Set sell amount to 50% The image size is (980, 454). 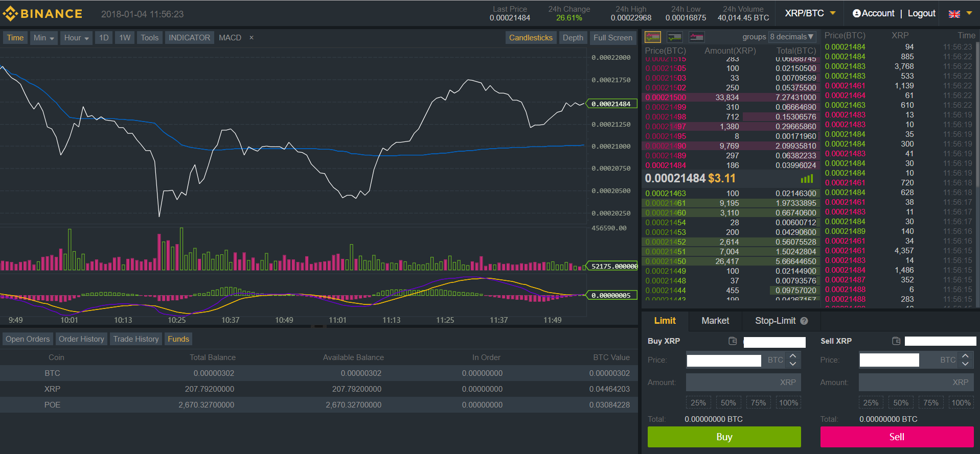[901, 402]
